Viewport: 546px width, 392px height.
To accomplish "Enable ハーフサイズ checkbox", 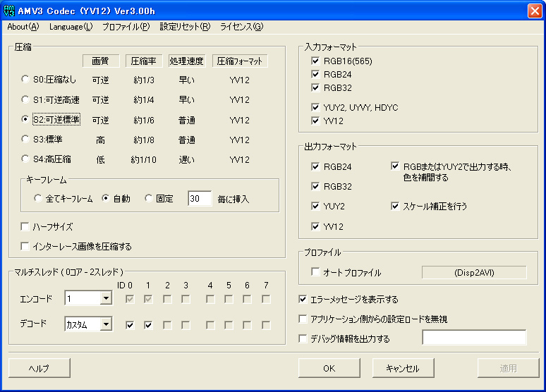I will (x=25, y=226).
